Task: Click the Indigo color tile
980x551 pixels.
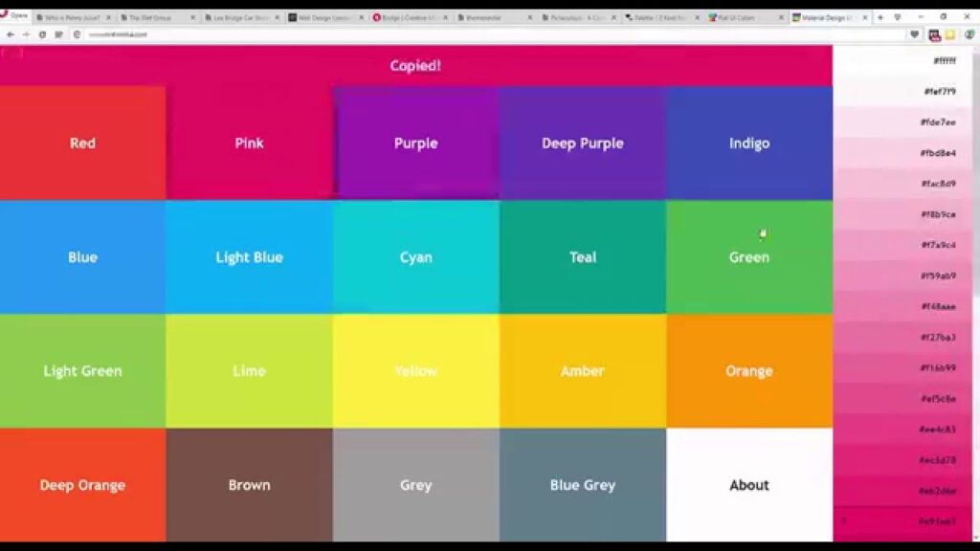Action: coord(749,143)
